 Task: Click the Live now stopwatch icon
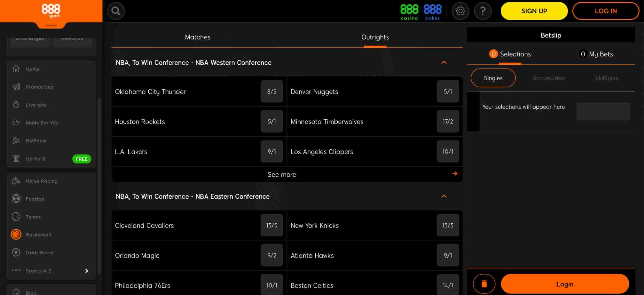pos(16,105)
